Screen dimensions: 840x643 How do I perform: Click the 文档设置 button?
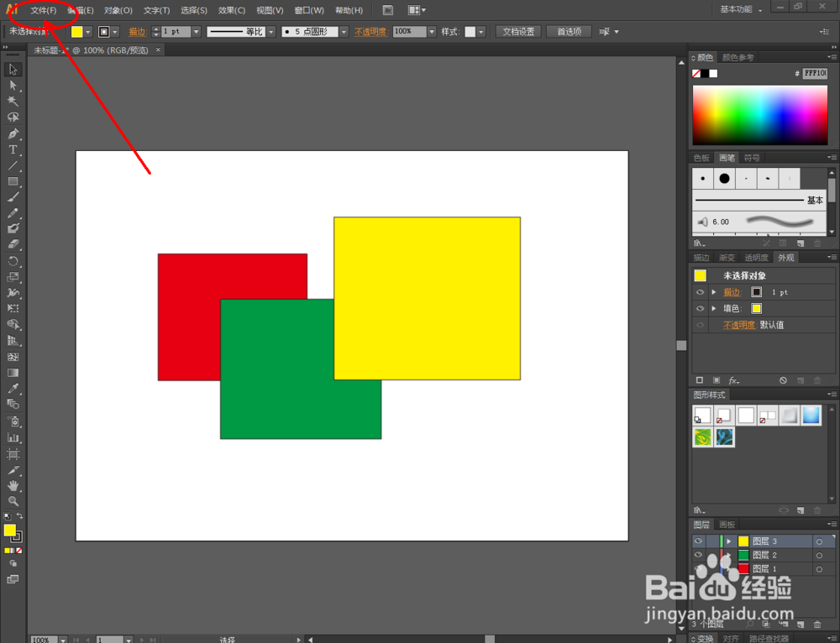[x=518, y=32]
